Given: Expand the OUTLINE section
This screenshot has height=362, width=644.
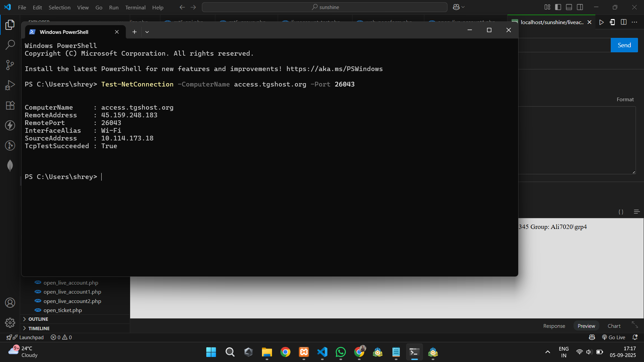Looking at the screenshot, I should tap(38, 319).
